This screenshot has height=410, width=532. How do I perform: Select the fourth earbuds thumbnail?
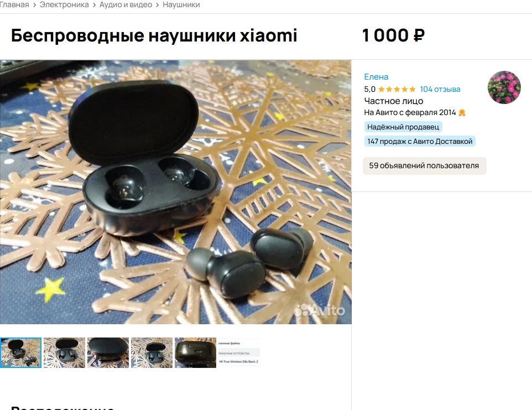tap(152, 352)
